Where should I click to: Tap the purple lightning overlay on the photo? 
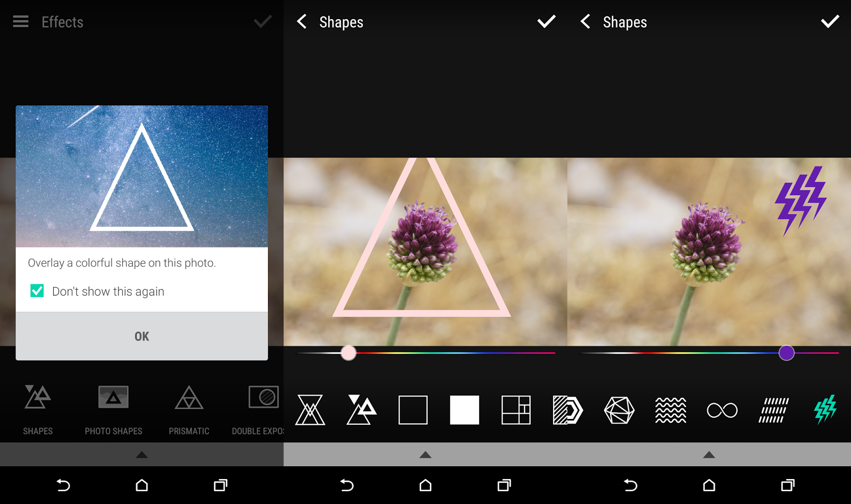tap(800, 200)
